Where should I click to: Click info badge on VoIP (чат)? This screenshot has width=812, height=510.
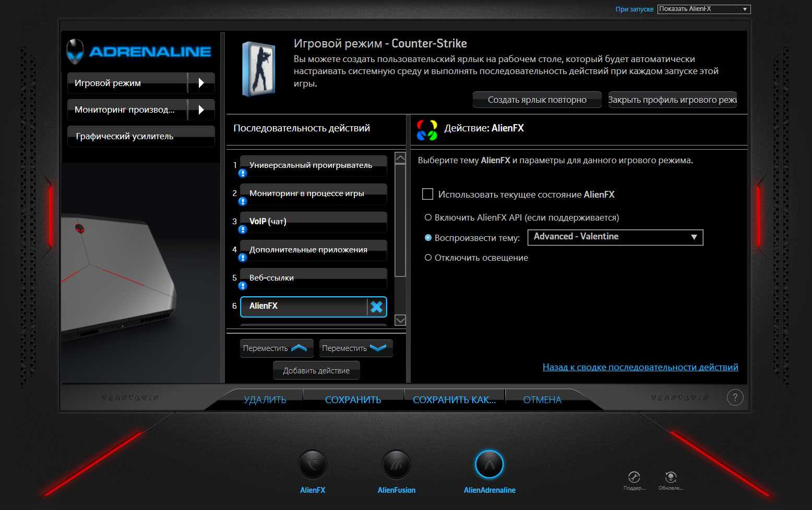click(x=243, y=229)
